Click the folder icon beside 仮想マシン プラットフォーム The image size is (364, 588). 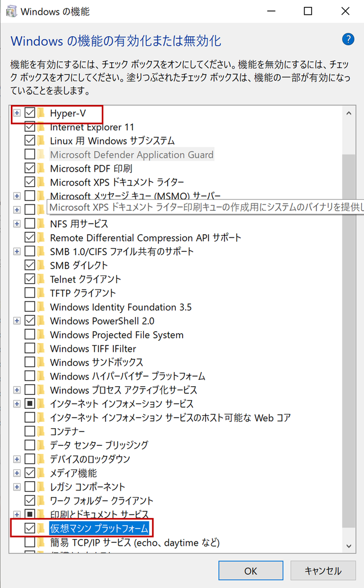[x=42, y=528]
